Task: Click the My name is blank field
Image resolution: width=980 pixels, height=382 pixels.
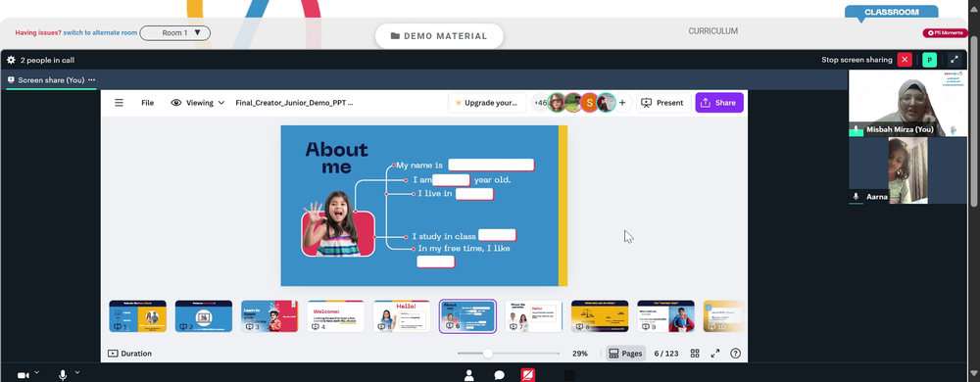Action: [x=491, y=165]
